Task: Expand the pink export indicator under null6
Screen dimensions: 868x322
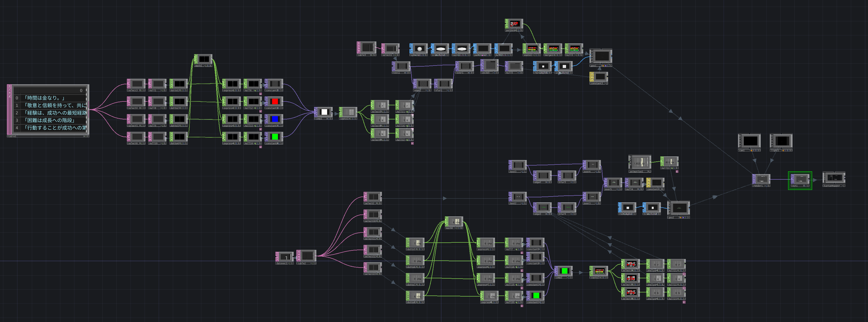Action: [260, 94]
